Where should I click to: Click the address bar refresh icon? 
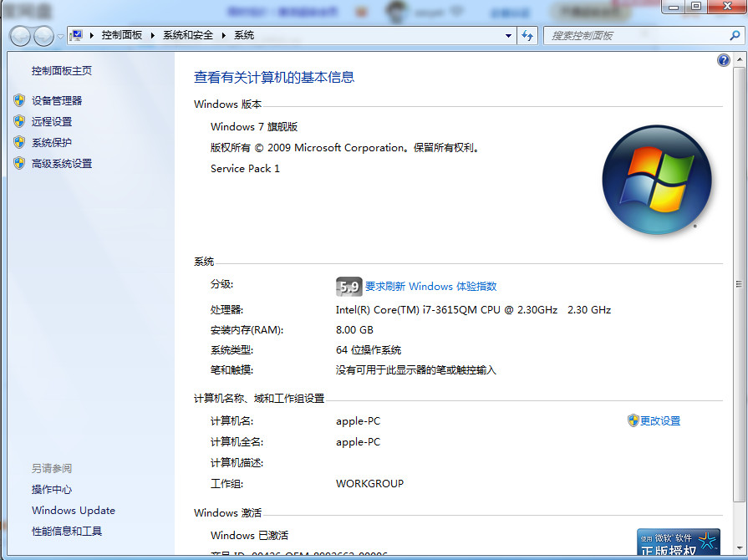[x=527, y=36]
